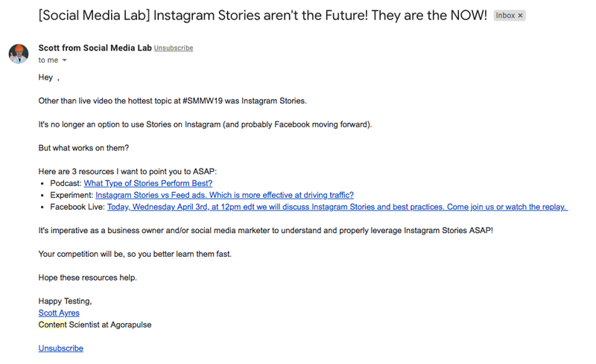Click sender name 'Scott from Social Media Lab'
This screenshot has height=364, width=596.
[x=95, y=48]
